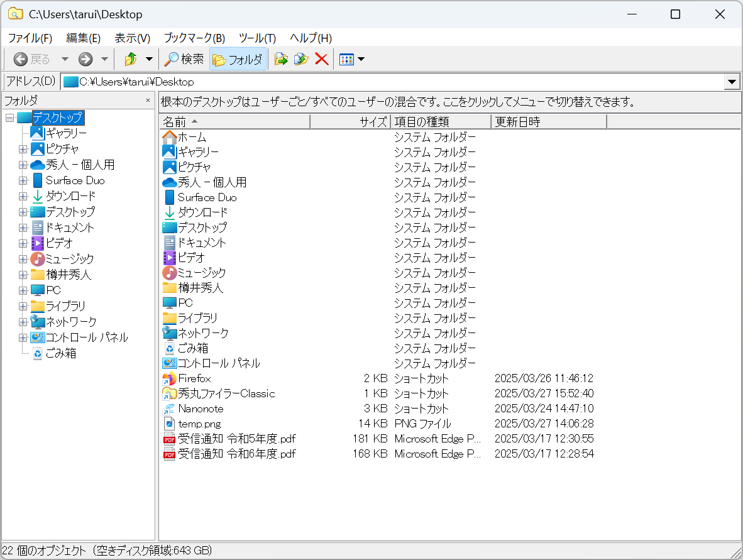Open the address bar dropdown
This screenshot has width=743, height=560.
pyautogui.click(x=732, y=82)
